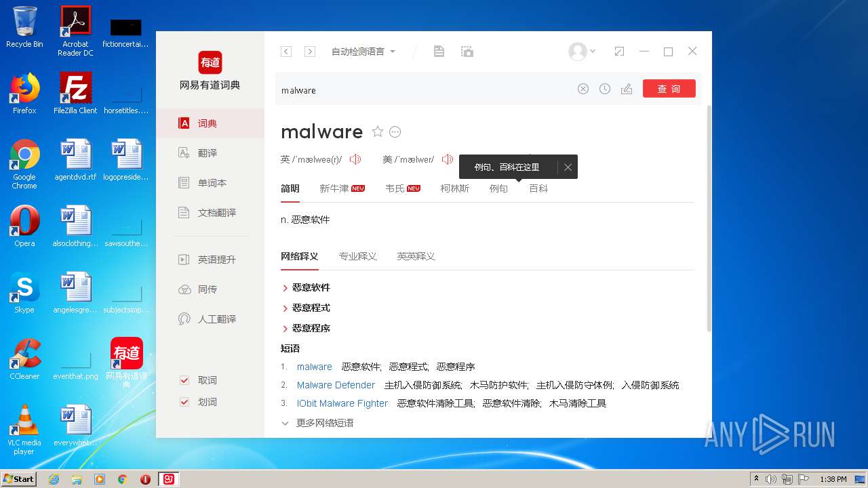This screenshot has height=488, width=868.
Task: Open 词典 section in sidebar
Action: pos(210,123)
